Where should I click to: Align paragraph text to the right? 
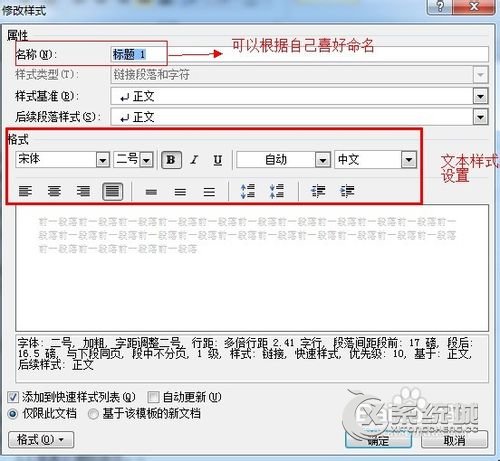(83, 191)
